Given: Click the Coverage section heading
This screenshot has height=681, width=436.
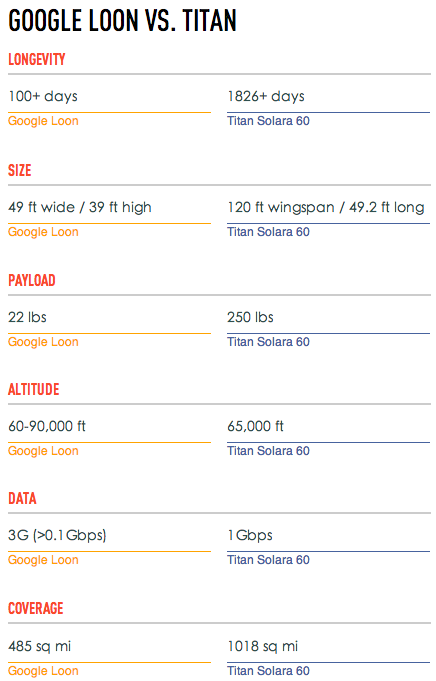Looking at the screenshot, I should click(x=36, y=608).
